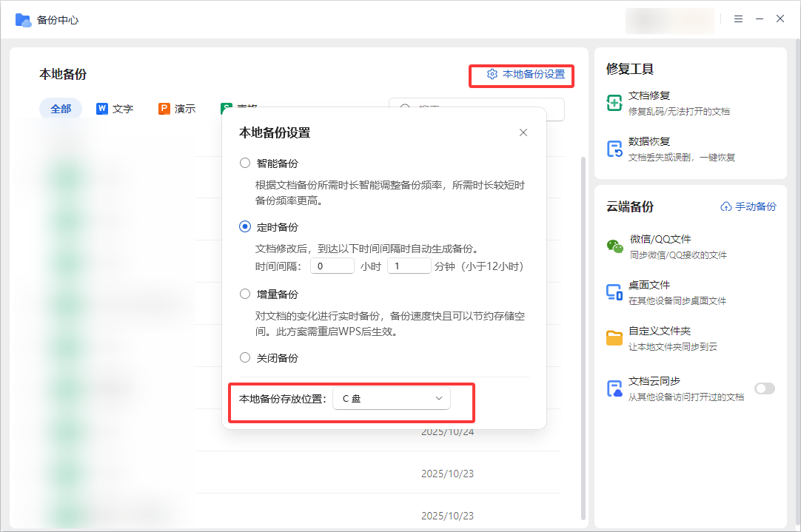Switch to the 文字 documents tab
801x532 pixels.
tap(115, 108)
